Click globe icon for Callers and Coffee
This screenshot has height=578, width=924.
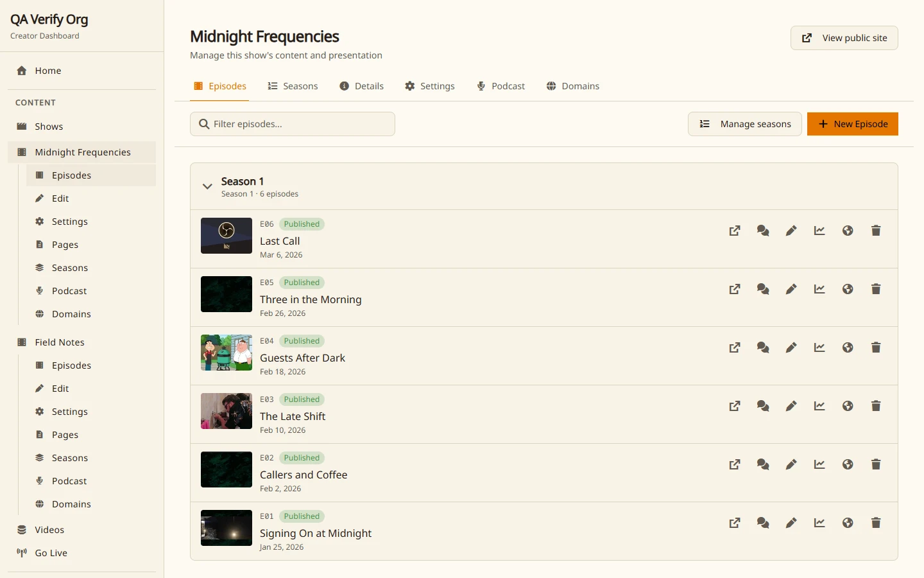[848, 464]
